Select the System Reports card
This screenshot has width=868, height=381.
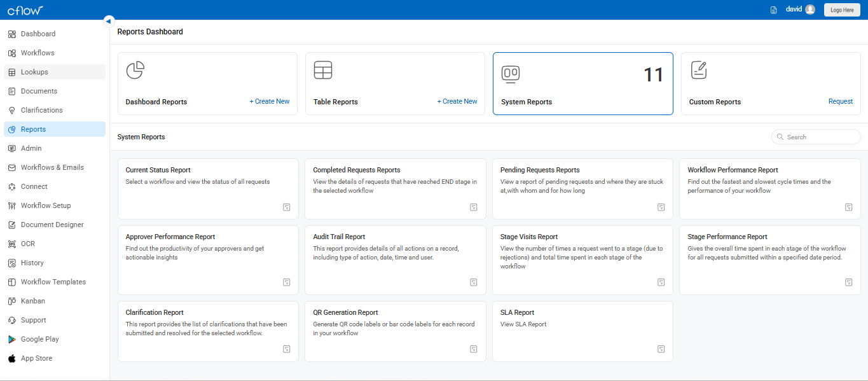pyautogui.click(x=583, y=83)
